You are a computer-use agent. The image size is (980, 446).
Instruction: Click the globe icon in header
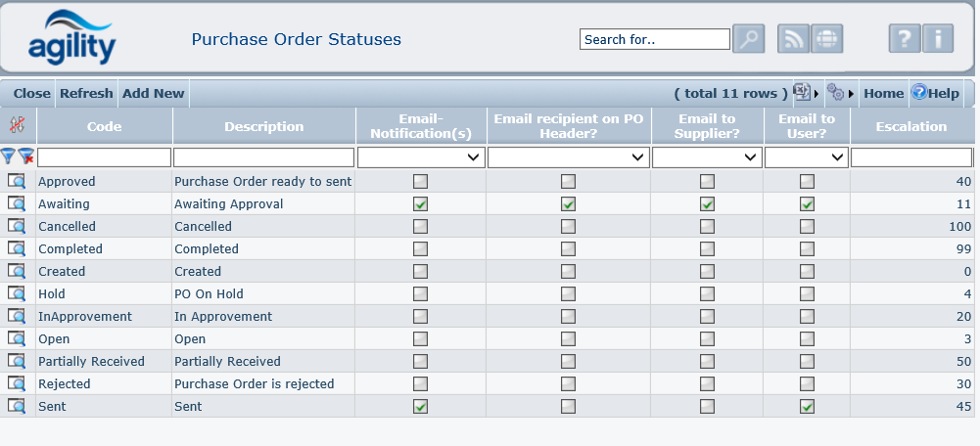[827, 39]
